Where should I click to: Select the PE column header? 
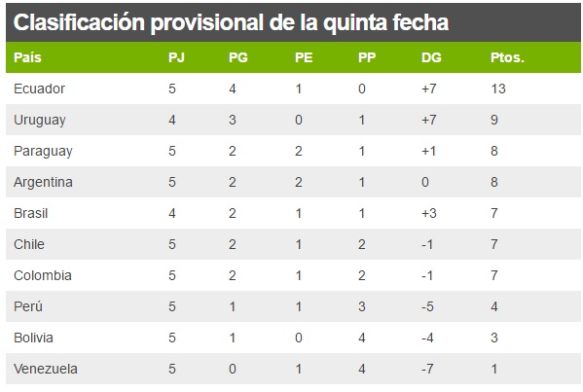(304, 57)
